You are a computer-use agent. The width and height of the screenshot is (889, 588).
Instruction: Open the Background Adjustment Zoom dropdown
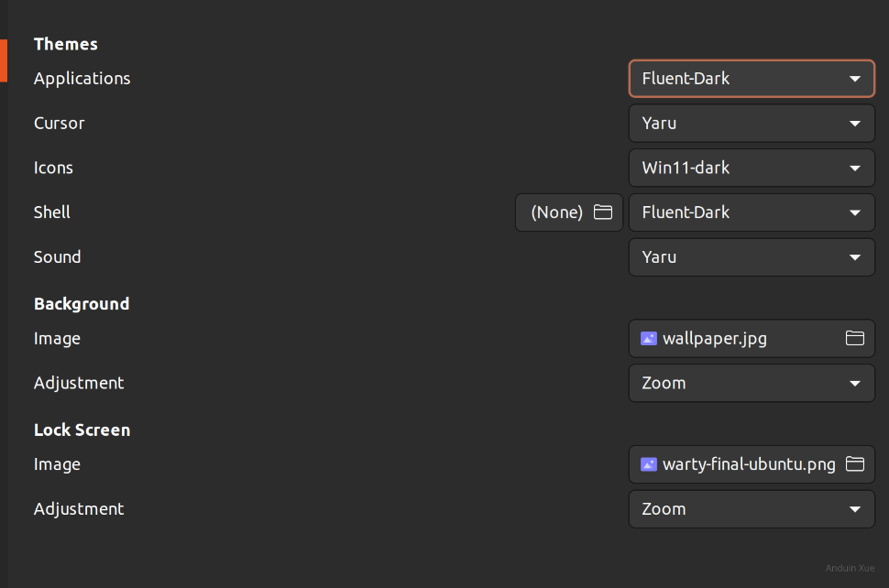(x=751, y=383)
